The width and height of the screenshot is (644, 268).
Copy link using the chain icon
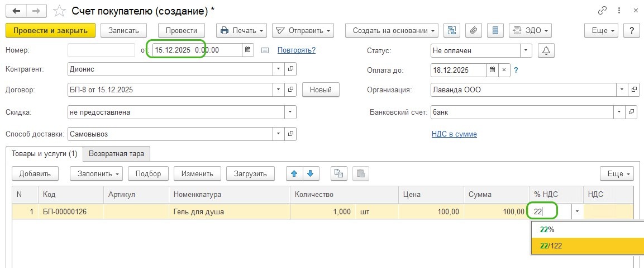point(603,11)
